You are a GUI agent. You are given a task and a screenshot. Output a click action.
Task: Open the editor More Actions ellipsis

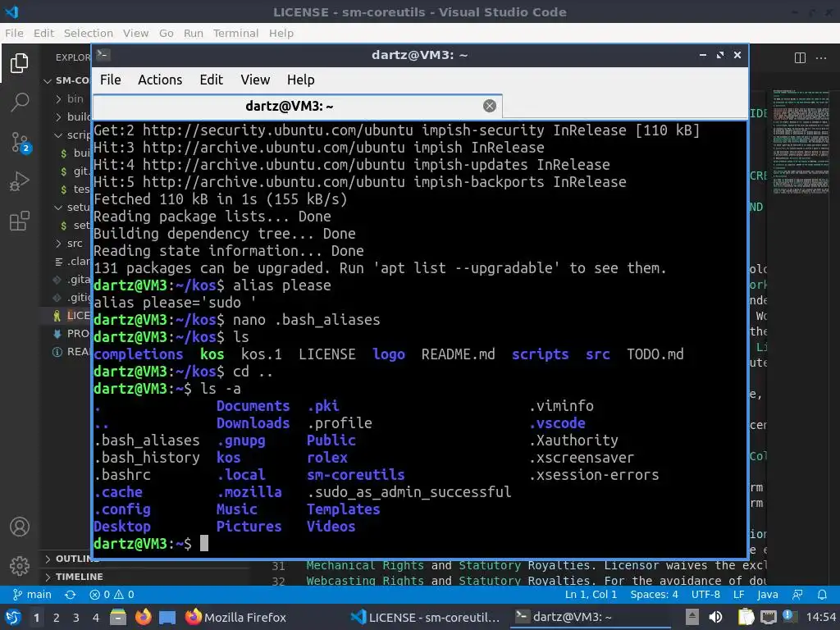[820, 58]
